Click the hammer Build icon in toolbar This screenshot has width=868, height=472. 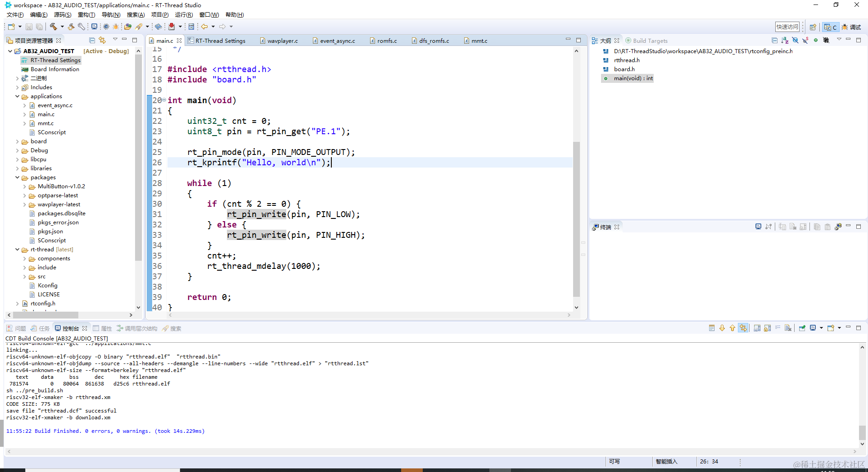(x=53, y=27)
